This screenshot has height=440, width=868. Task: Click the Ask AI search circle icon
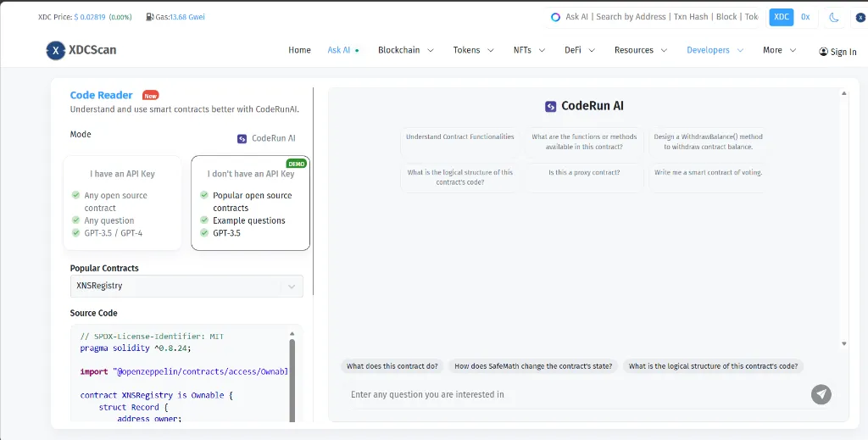(x=556, y=17)
